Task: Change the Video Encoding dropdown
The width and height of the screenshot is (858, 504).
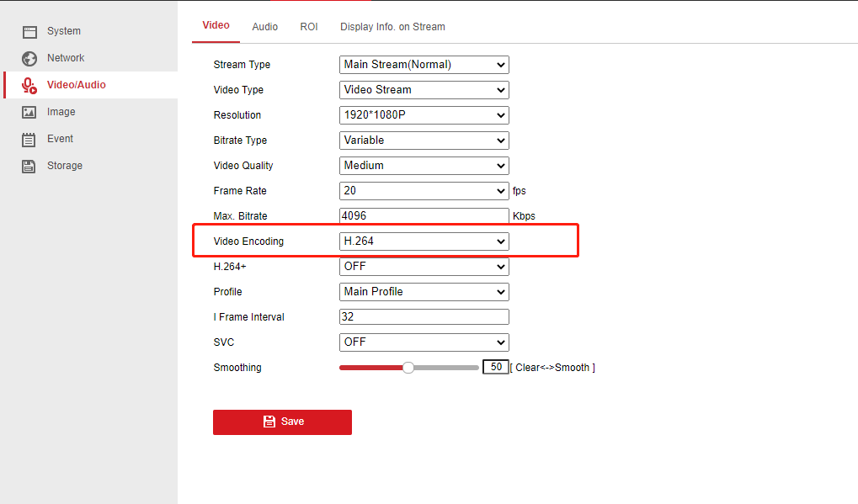Action: (424, 241)
